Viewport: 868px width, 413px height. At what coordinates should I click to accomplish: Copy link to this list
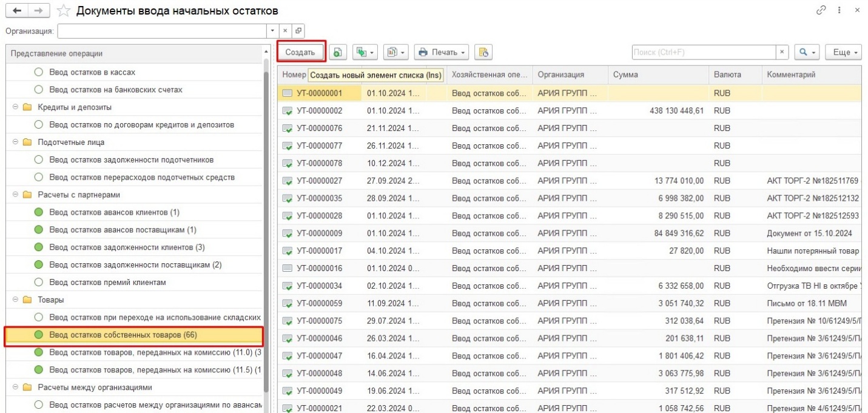(822, 10)
